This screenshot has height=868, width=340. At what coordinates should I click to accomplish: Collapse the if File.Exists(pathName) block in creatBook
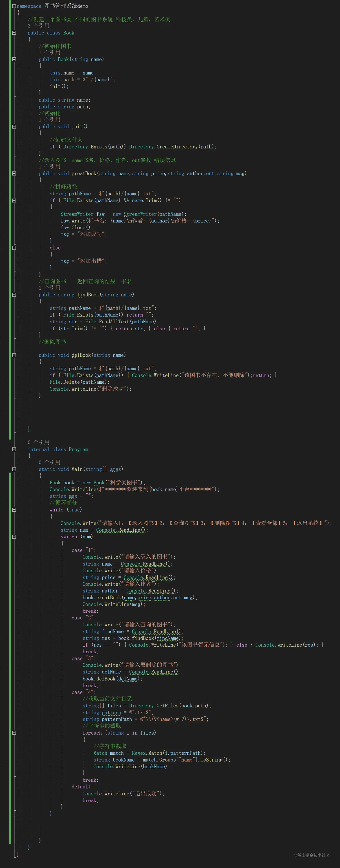[x=14, y=200]
